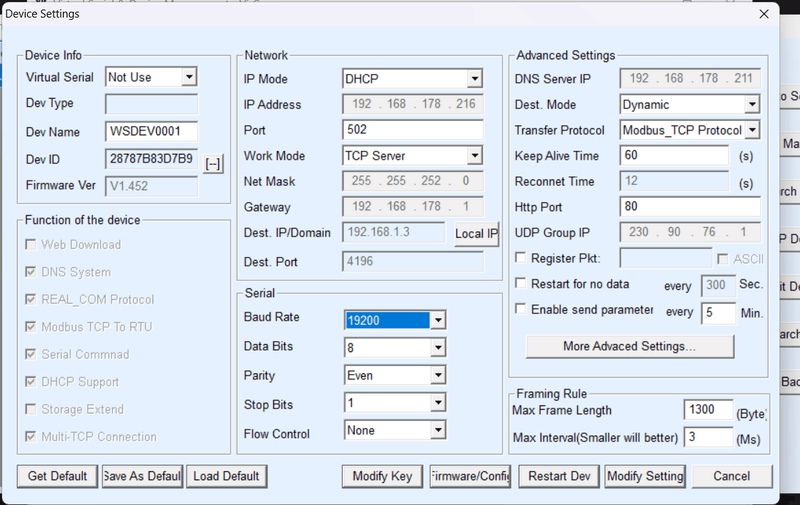Click the Dest. IP/Domain field
This screenshot has width=800, height=505.
click(x=394, y=232)
